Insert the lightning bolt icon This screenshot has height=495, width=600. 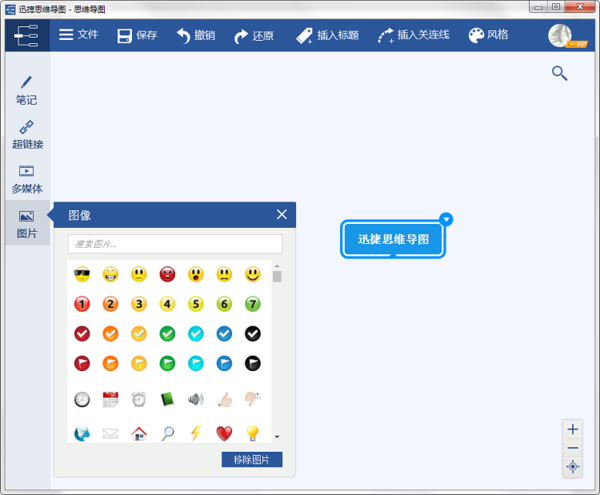point(196,434)
